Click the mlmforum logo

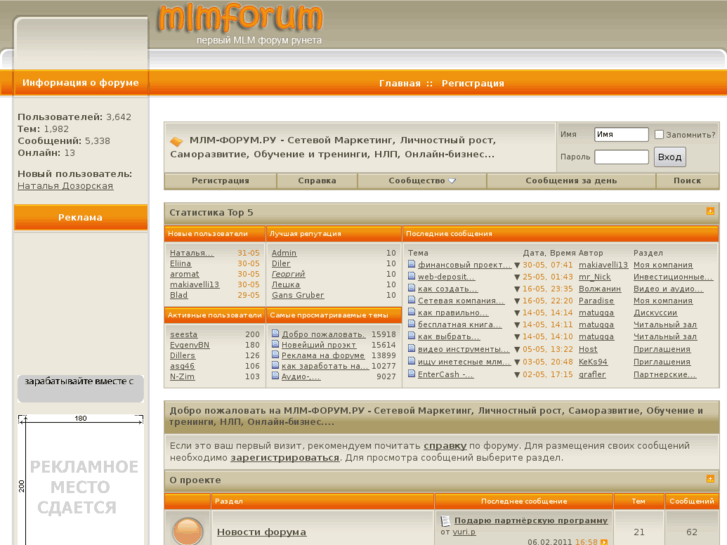tap(240, 20)
